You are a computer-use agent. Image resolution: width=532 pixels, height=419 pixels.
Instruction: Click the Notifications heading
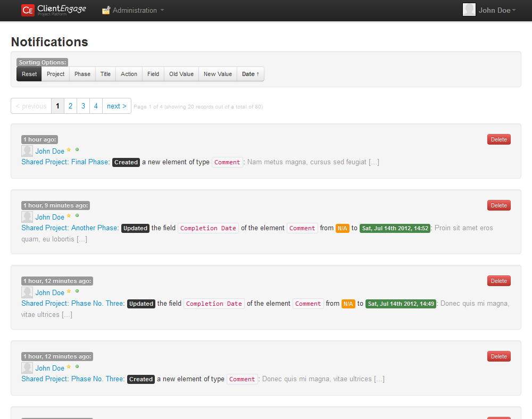tap(49, 42)
